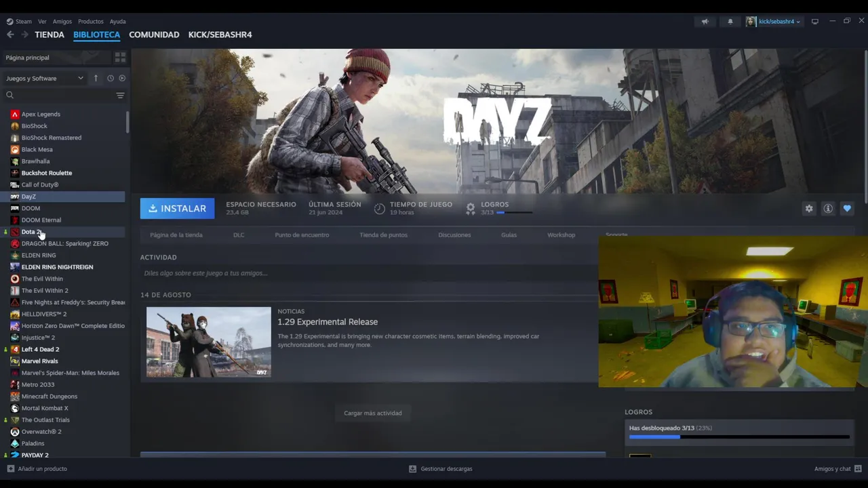The width and height of the screenshot is (868, 488).
Task: Click the achievements progress bar under LOGROS header
Action: coord(514,212)
